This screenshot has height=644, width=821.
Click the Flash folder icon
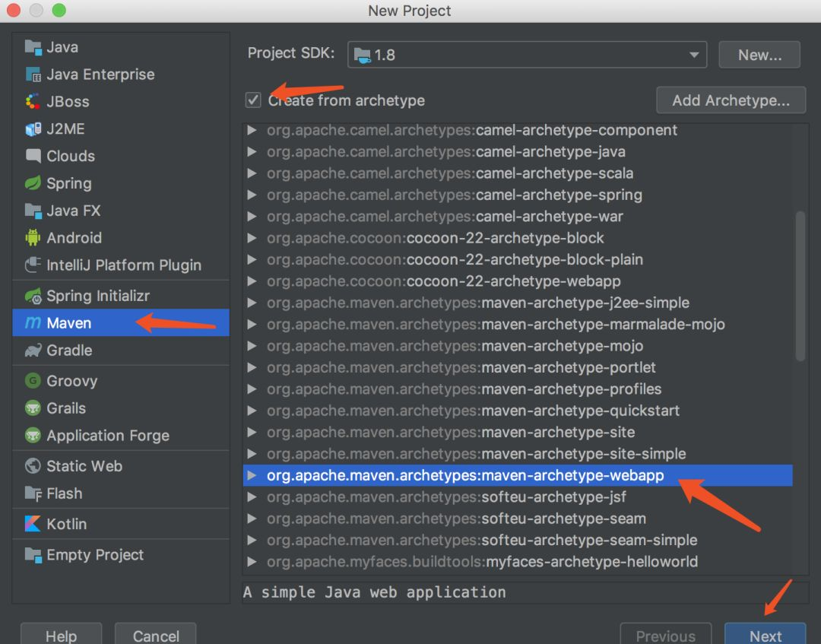click(x=33, y=493)
